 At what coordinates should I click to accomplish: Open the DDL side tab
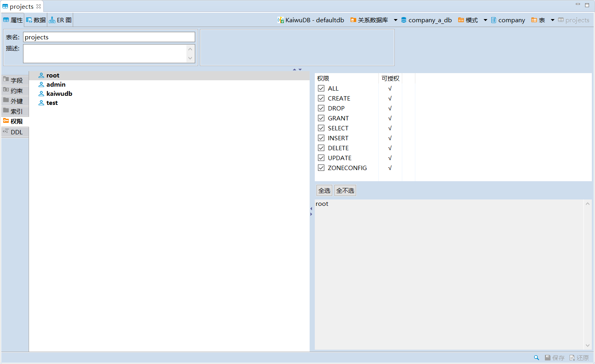pos(16,132)
